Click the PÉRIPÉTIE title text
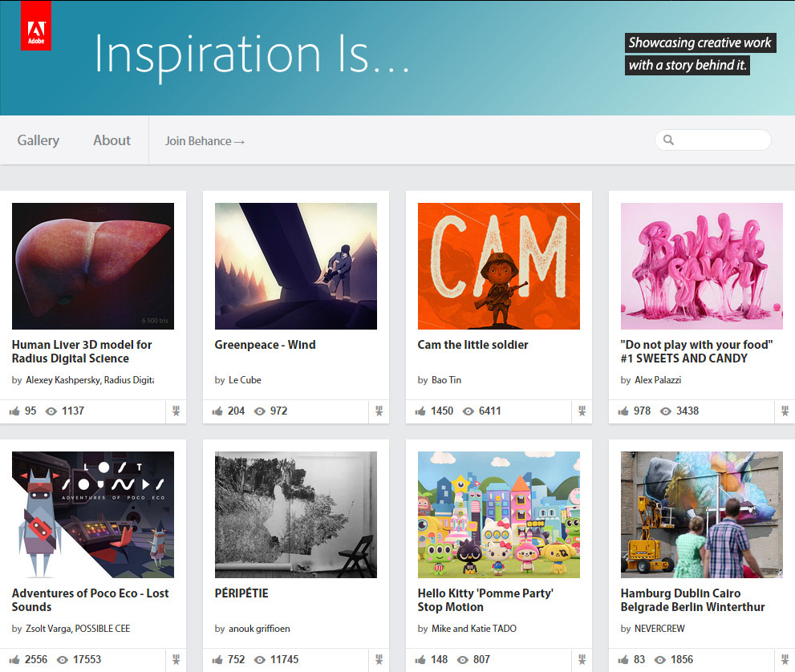This screenshot has height=672, width=795. click(x=241, y=593)
